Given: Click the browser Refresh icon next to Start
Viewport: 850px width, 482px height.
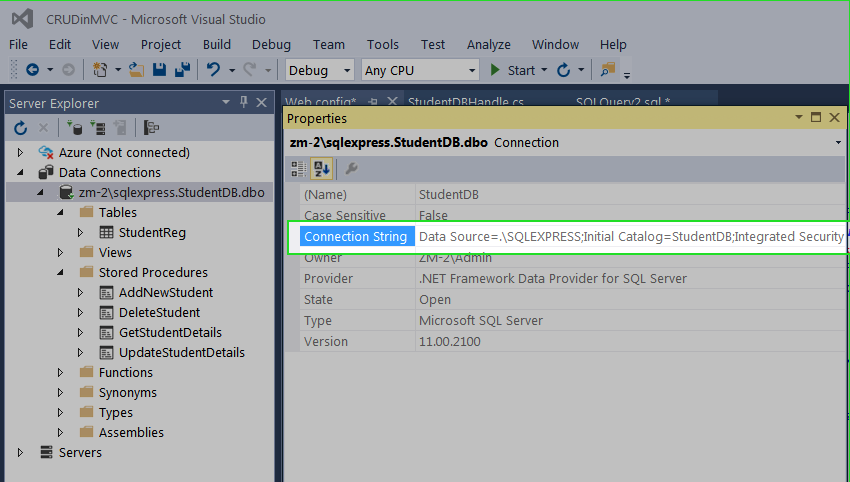Looking at the screenshot, I should point(564,70).
